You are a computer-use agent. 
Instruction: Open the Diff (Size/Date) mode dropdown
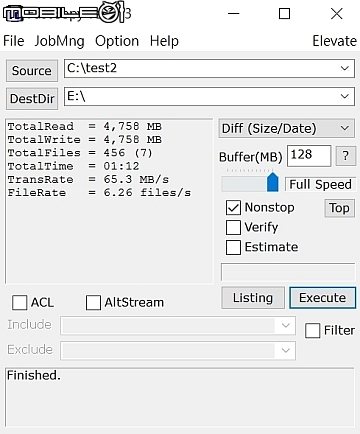(x=287, y=129)
